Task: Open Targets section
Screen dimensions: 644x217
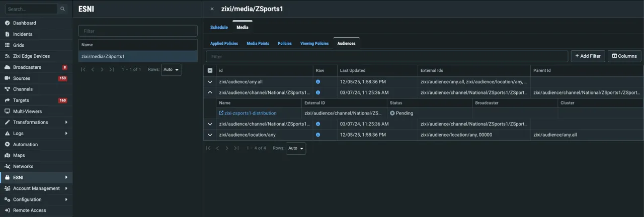Action: [x=21, y=100]
